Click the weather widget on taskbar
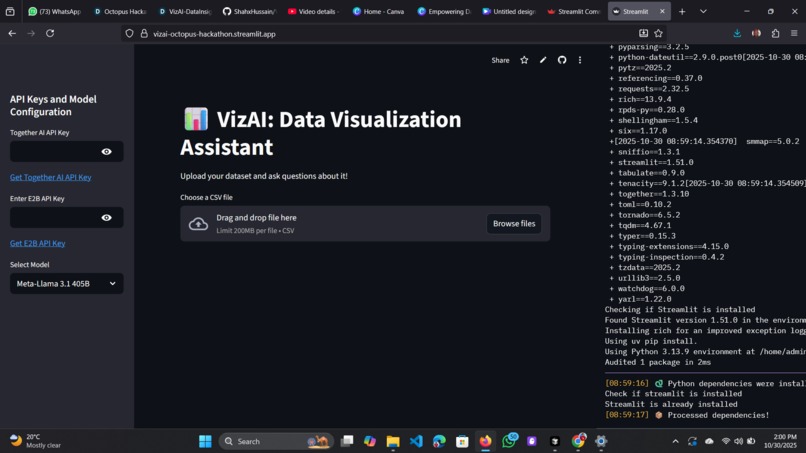 [x=35, y=441]
